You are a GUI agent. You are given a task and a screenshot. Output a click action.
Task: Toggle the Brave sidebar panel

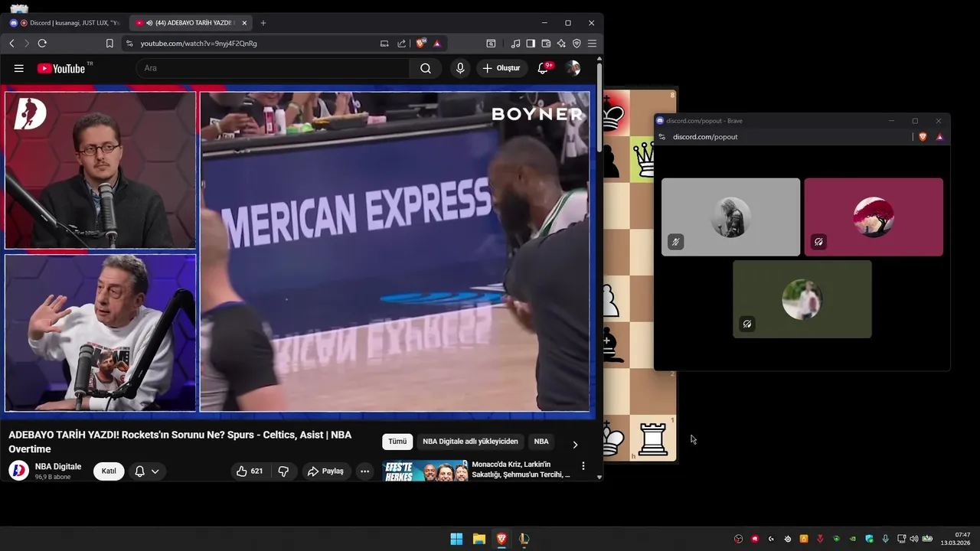pos(531,44)
